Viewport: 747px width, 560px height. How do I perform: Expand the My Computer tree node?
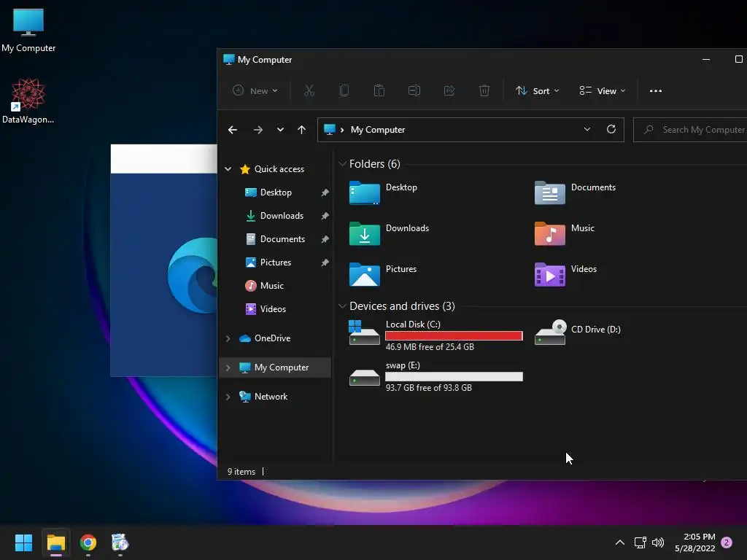click(x=228, y=367)
